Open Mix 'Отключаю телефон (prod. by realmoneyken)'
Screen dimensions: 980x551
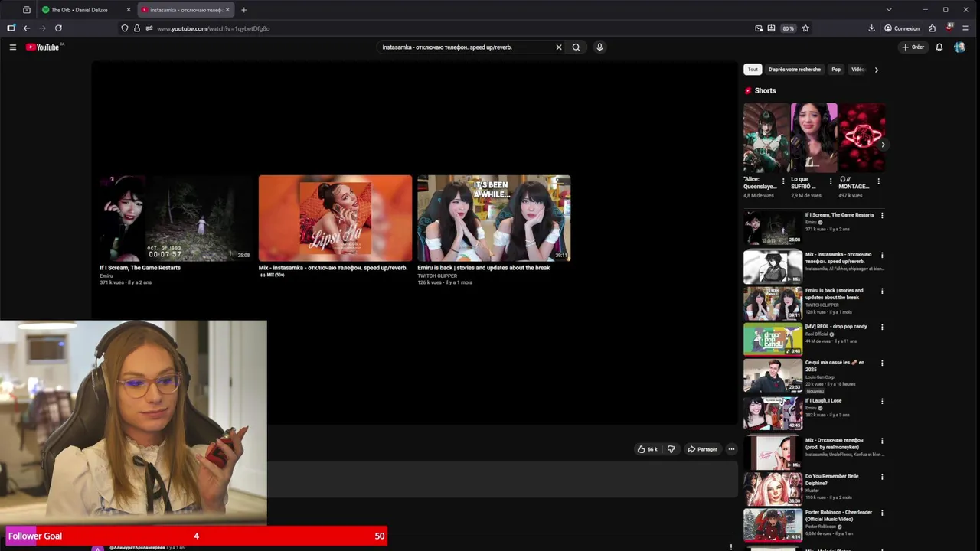pos(773,452)
